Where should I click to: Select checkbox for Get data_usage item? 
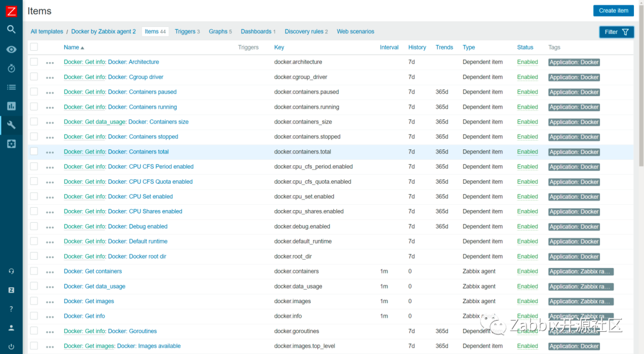[34, 286]
